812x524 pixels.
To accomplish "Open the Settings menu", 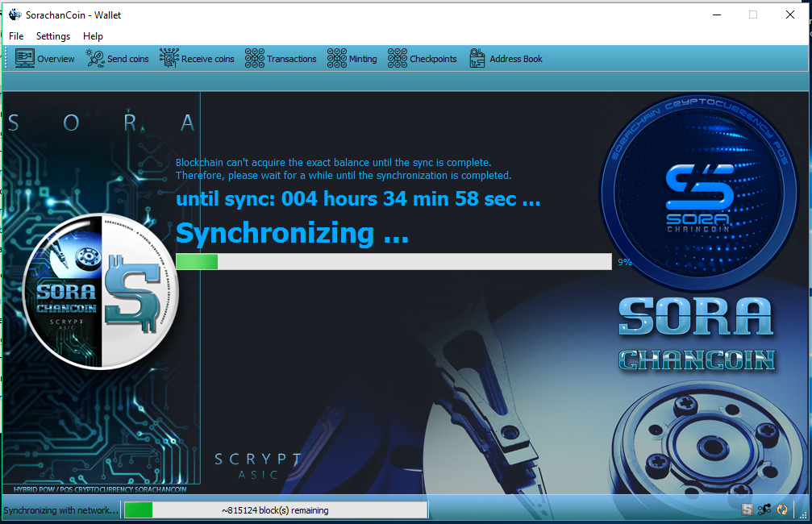I will click(53, 35).
